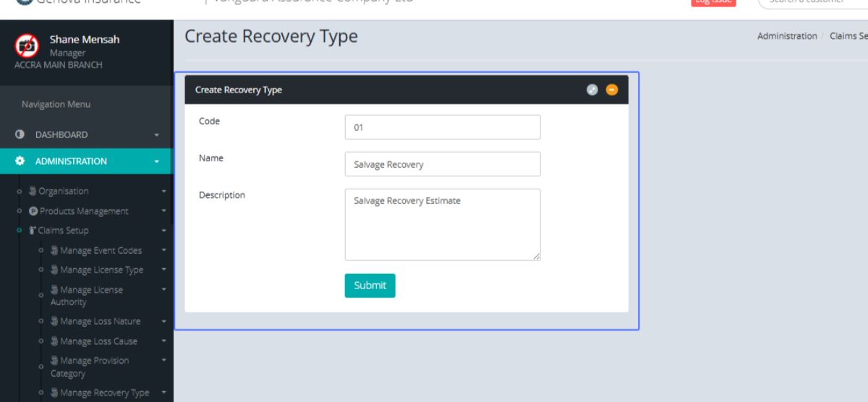Click the Administration breadcrumb link
Screen dimensions: 868x402
(x=787, y=36)
